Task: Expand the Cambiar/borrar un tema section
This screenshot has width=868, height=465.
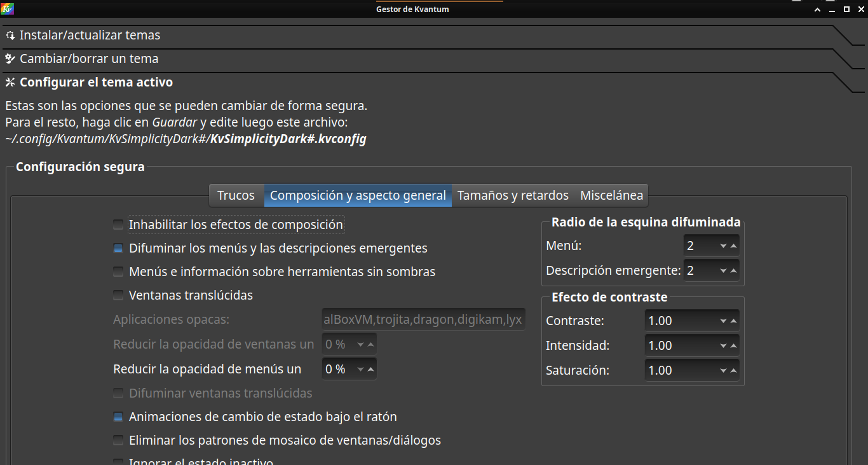Action: (89, 59)
